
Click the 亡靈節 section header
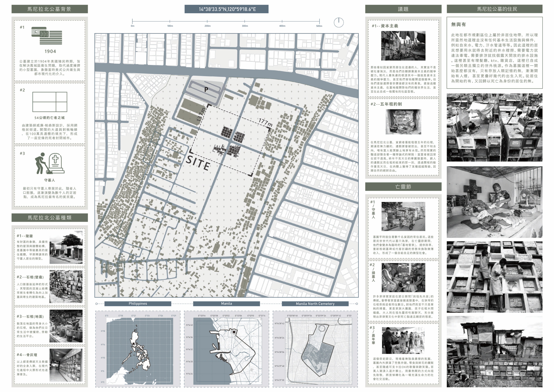[403, 187]
